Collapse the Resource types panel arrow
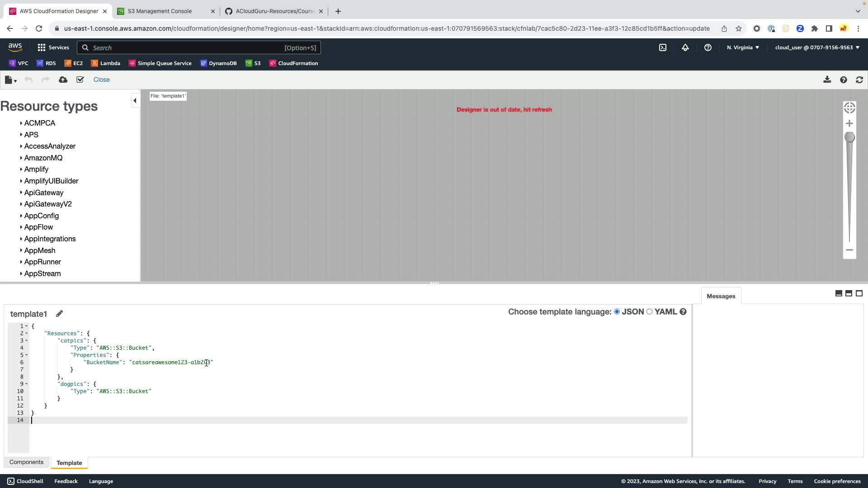 135,100
